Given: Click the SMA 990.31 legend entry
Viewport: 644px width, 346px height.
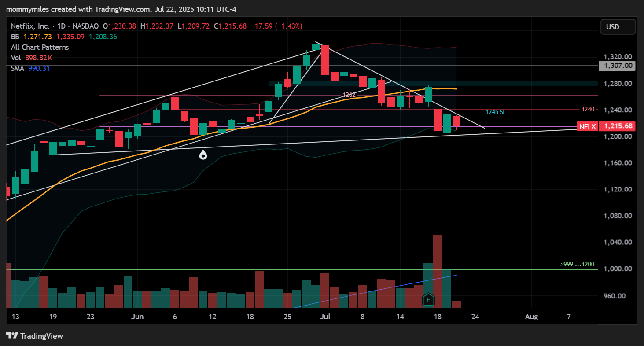Looking at the screenshot, I should (x=30, y=68).
